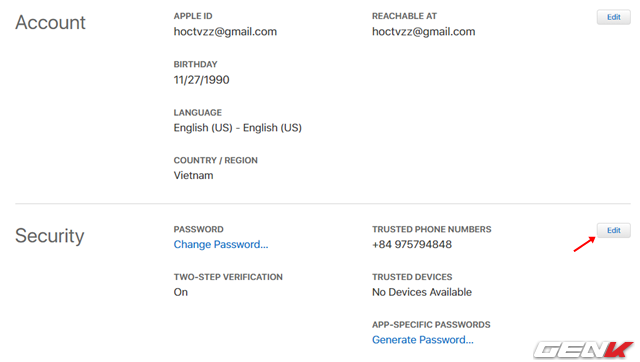Click the App-Specific Passwords label
The image size is (640, 362).
(431, 325)
